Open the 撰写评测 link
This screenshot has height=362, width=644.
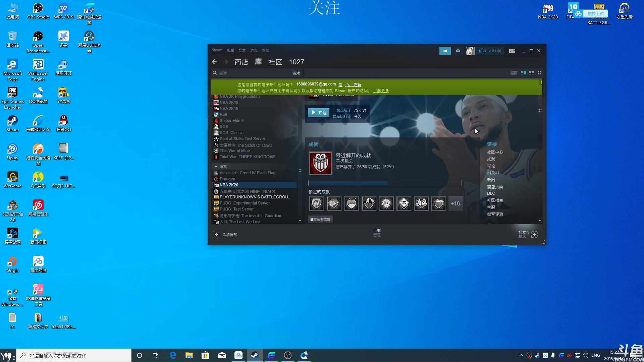pyautogui.click(x=495, y=214)
